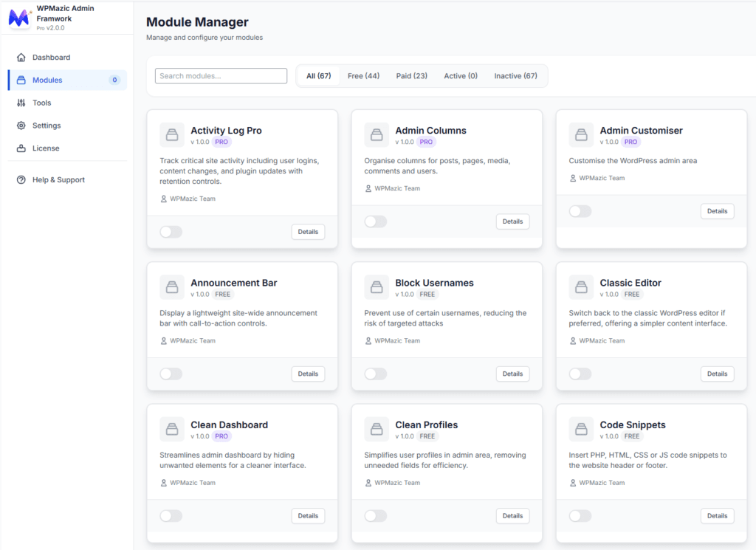Switch to the Active (0) tab
Image resolution: width=756 pixels, height=550 pixels.
[461, 76]
